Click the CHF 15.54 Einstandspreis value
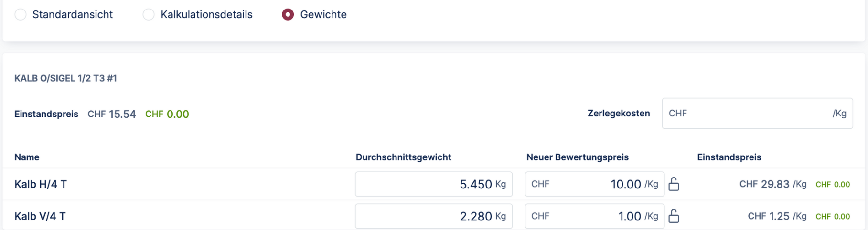 [112, 114]
